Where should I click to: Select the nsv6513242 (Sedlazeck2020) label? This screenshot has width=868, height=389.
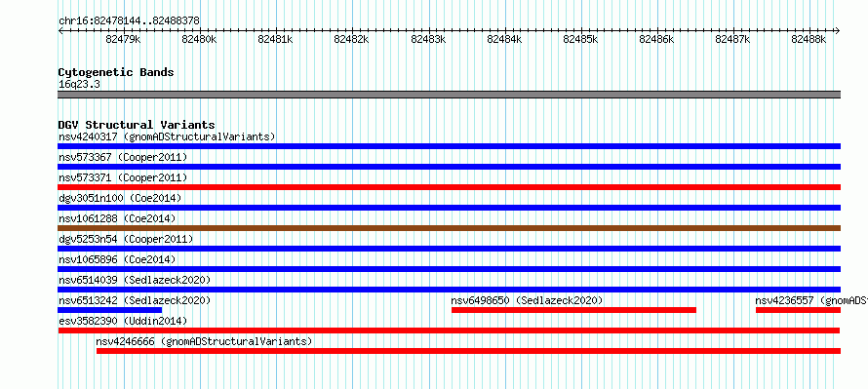[135, 300]
